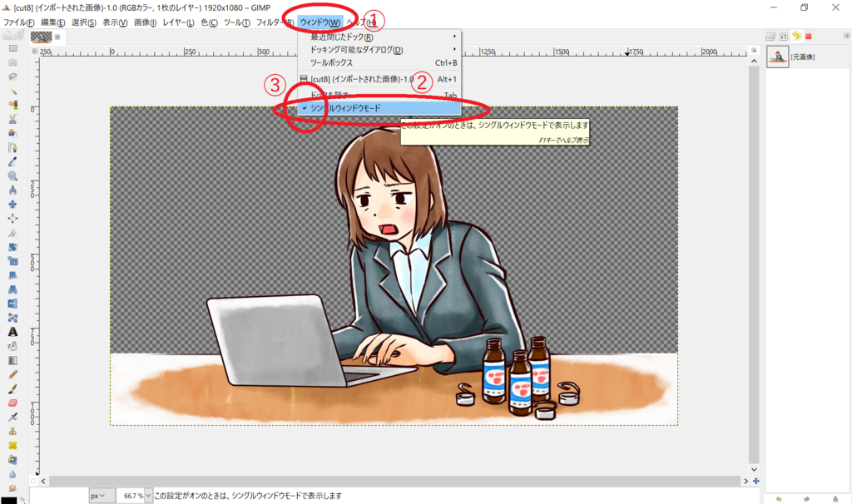Click the vertical scrollbar down arrow
Screen dimensions: 852x504
pos(754,469)
